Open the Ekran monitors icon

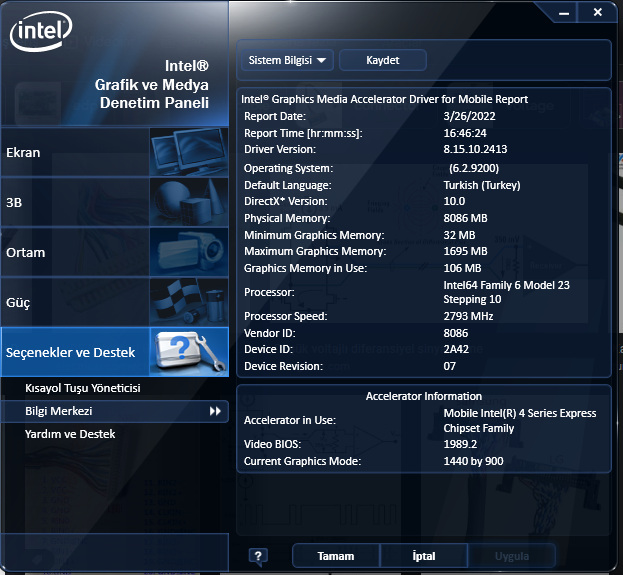(189, 152)
